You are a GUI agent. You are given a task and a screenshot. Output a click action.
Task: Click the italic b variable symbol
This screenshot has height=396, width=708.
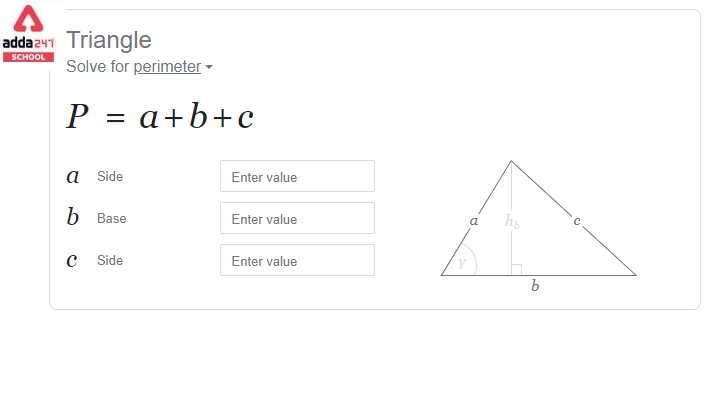73,216
